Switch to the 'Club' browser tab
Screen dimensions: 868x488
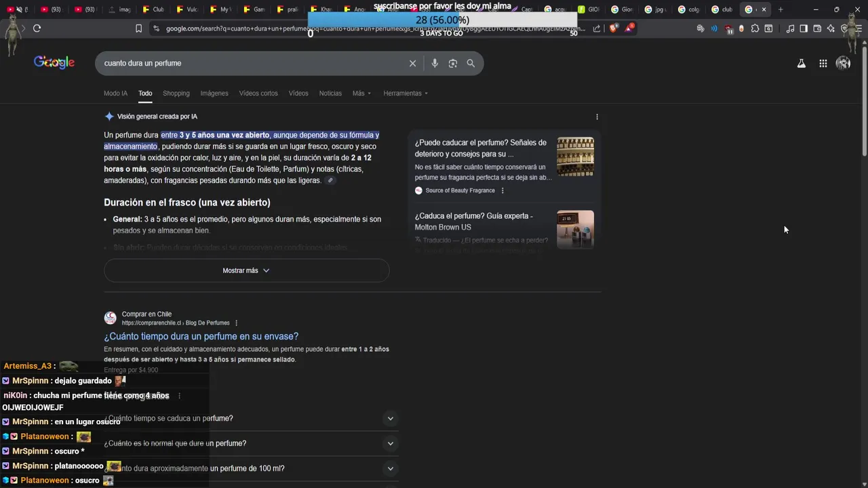tap(154, 9)
